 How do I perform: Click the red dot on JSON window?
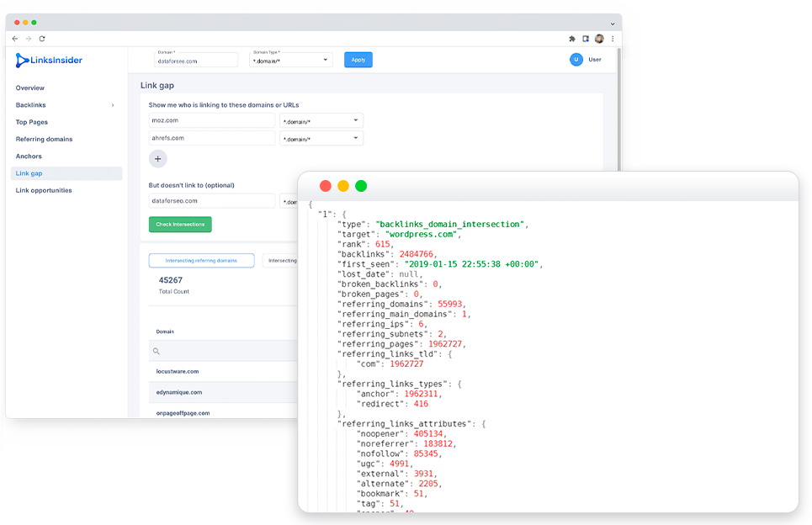click(325, 186)
